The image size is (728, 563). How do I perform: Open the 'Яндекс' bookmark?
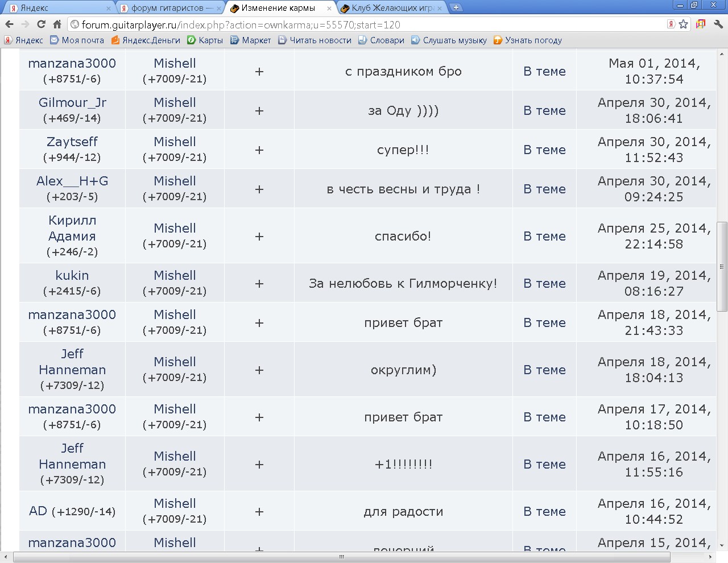[x=24, y=40]
